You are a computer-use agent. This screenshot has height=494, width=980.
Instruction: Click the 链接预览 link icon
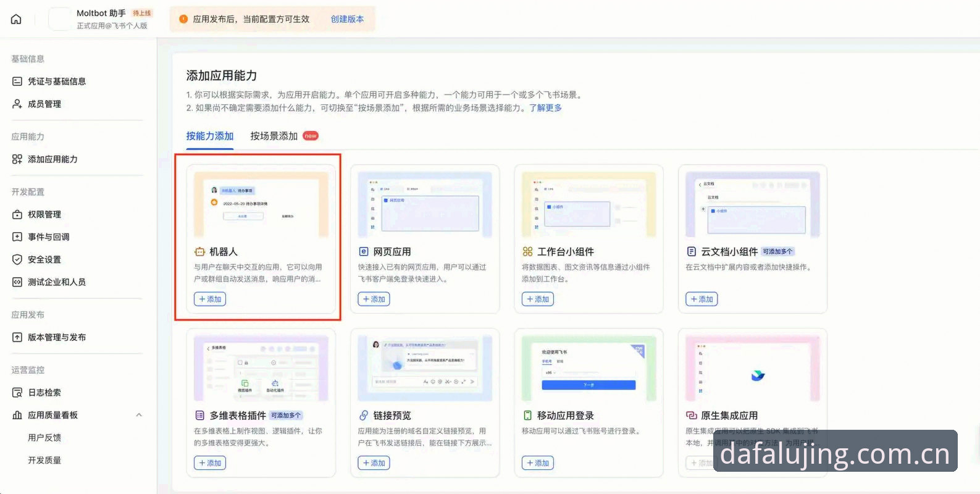click(364, 416)
